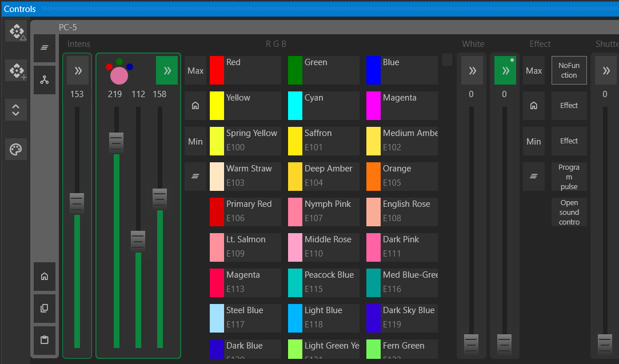Click the fixture group icon with triangle
619x364 pixels.
(16, 31)
